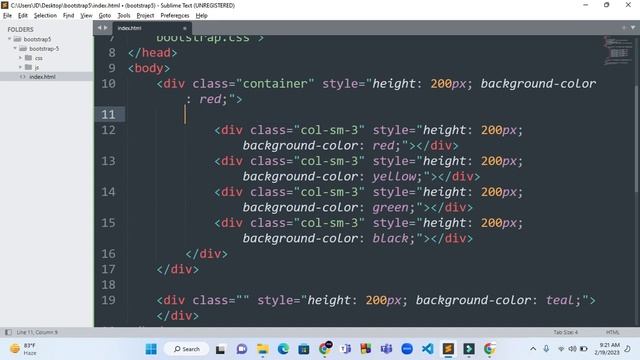Click the new tab plus icon
Viewport: 640px width, 360px height.
[624, 28]
